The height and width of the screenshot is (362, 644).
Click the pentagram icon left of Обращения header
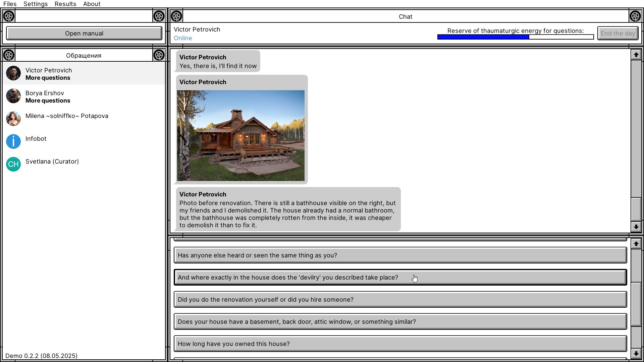click(x=9, y=55)
